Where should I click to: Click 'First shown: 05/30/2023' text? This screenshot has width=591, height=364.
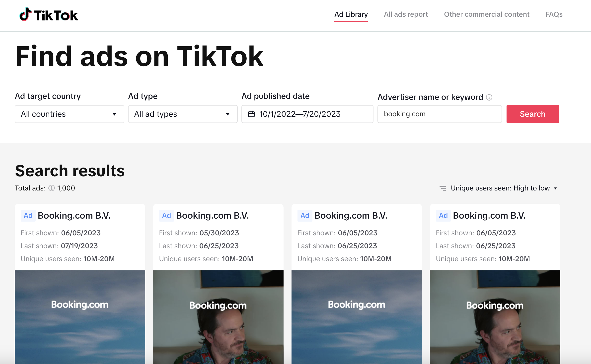199,233
